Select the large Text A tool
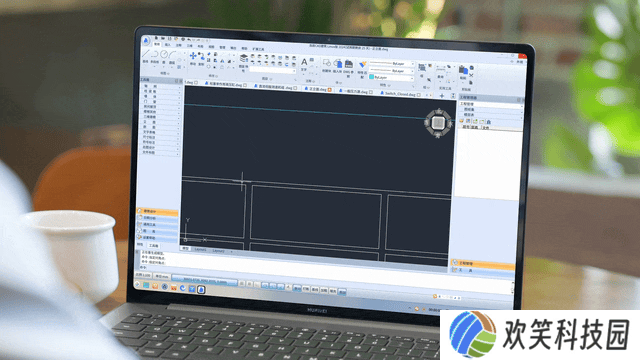The width and height of the screenshot is (640, 360). tap(304, 62)
